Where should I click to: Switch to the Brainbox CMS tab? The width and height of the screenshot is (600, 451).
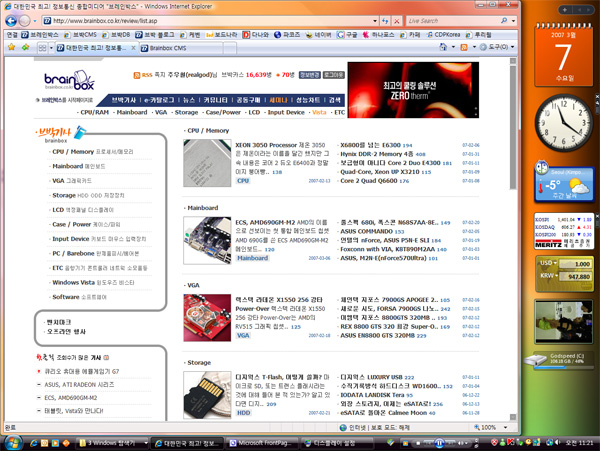pyautogui.click(x=181, y=48)
